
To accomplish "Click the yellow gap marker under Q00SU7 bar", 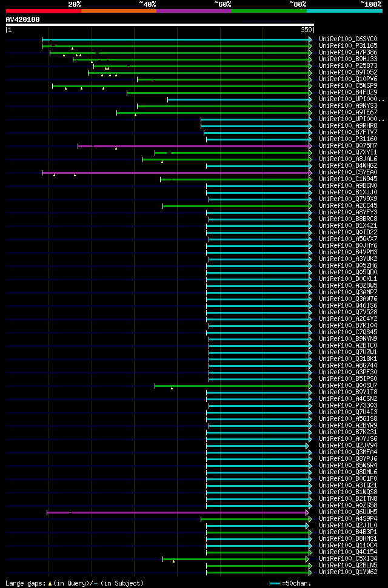I will (172, 389).
